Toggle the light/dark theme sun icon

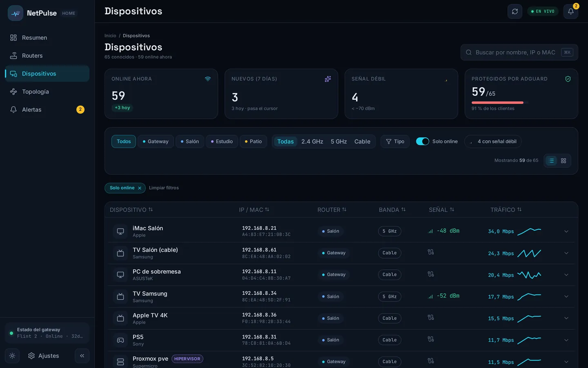pos(12,356)
